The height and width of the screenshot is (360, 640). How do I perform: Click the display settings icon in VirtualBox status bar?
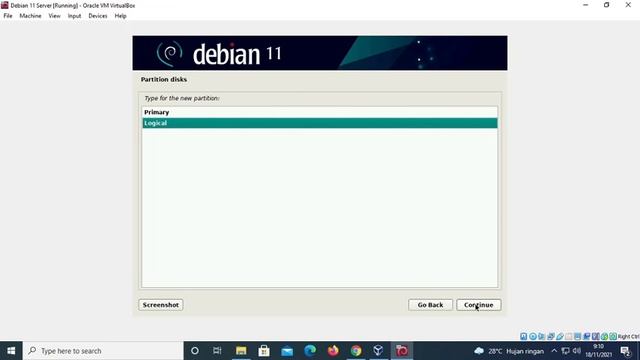(x=577, y=336)
